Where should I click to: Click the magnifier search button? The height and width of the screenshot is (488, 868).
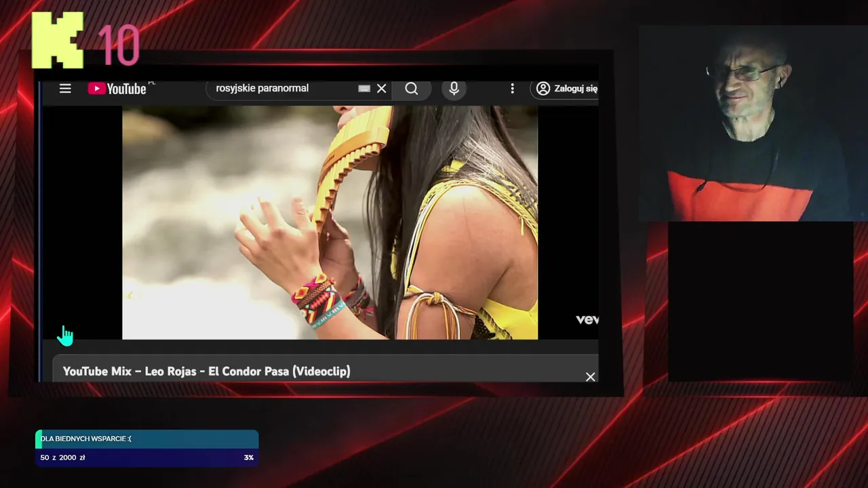click(412, 89)
